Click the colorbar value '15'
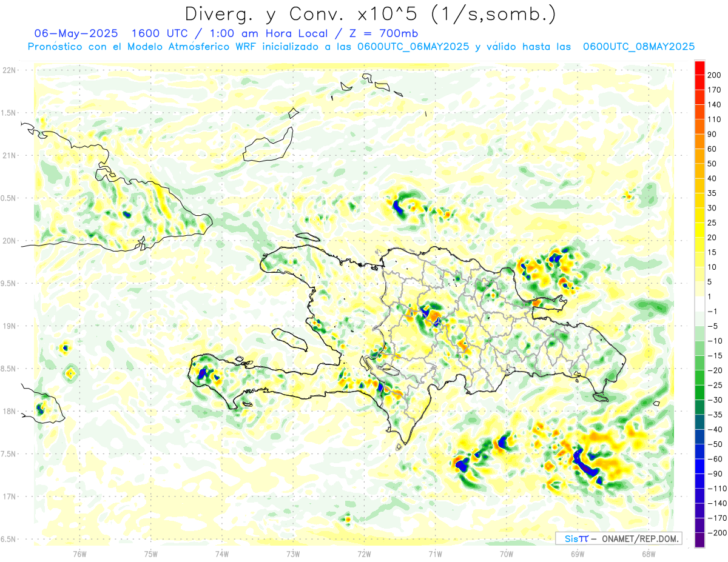The height and width of the screenshot is (562, 728). tap(712, 252)
